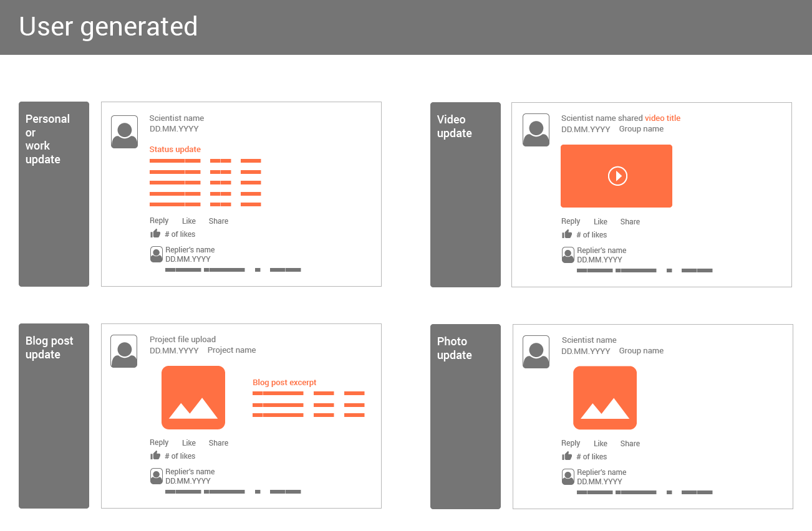Select the scientist avatar in the photo update card

point(536,352)
